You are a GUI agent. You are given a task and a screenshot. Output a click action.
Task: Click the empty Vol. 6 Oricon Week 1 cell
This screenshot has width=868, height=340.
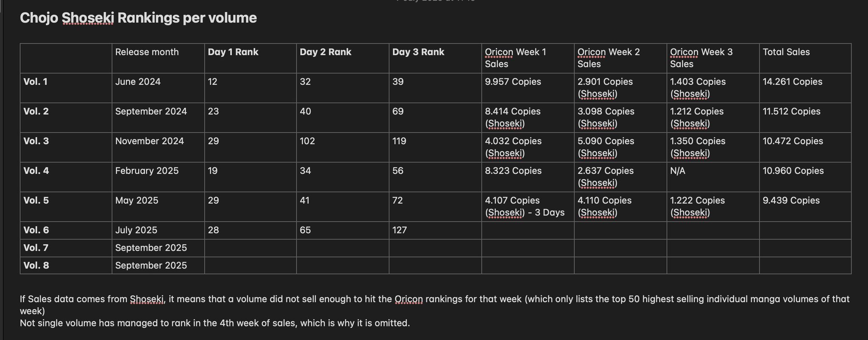click(x=528, y=230)
